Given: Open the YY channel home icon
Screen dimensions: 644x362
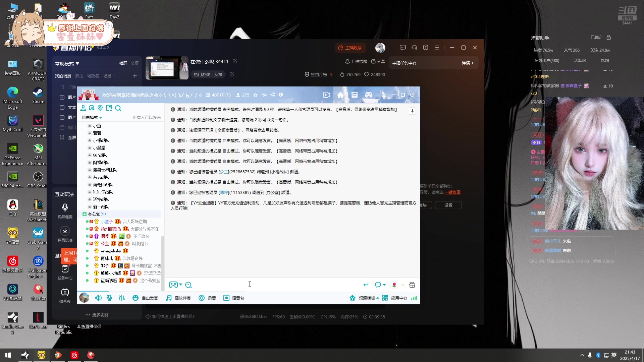Looking at the screenshot, I should 340,95.
